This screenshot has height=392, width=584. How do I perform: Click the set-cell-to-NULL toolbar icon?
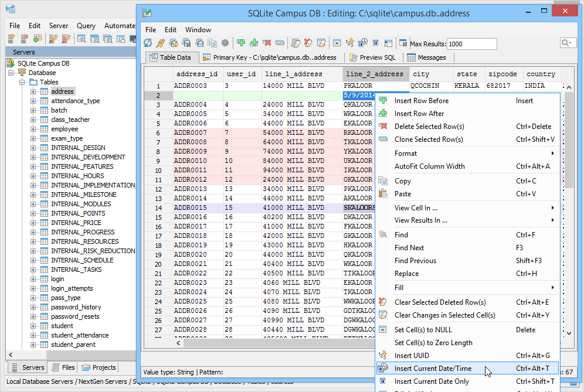tap(337, 43)
